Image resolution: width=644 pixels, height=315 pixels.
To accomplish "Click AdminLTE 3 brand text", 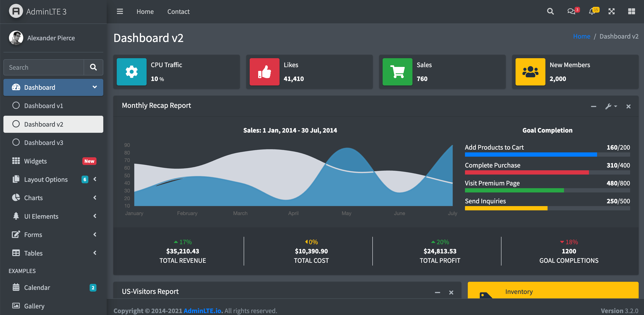I will (46, 12).
